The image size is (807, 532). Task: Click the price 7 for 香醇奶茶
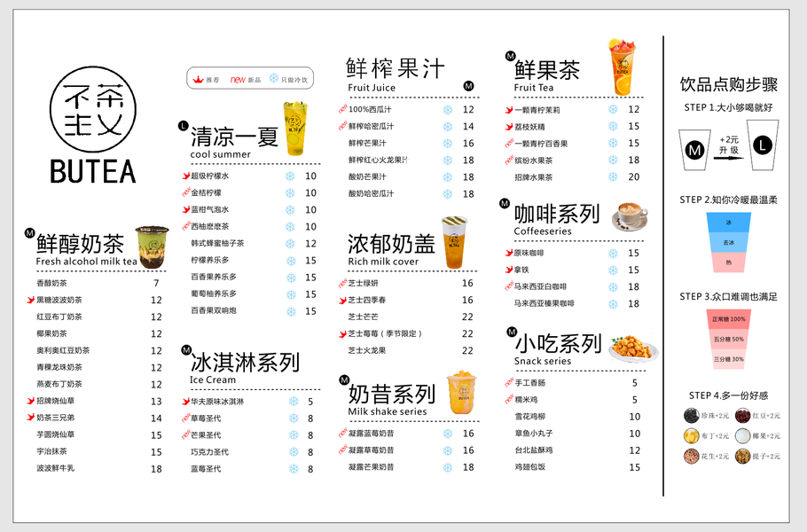[156, 283]
